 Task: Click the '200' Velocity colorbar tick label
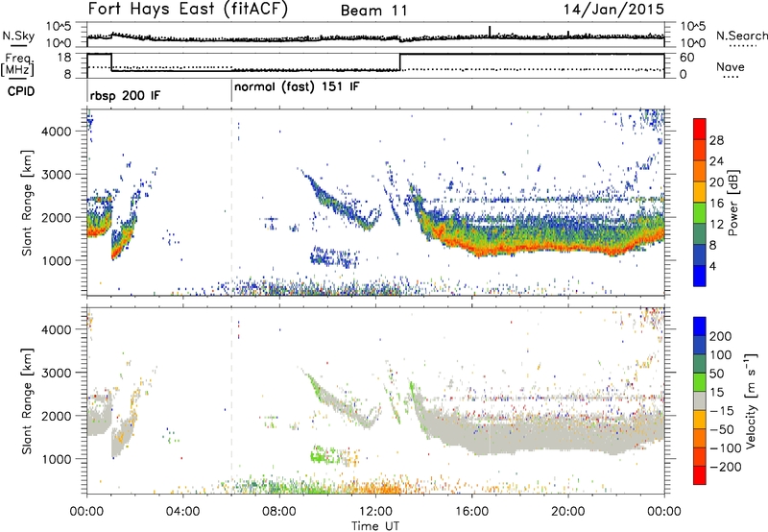click(x=721, y=336)
